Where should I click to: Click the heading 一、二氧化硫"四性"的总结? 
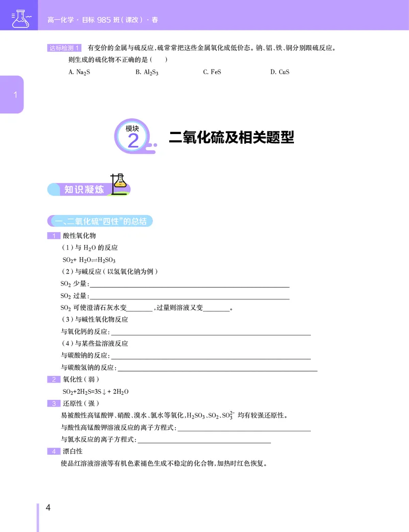tap(100, 221)
